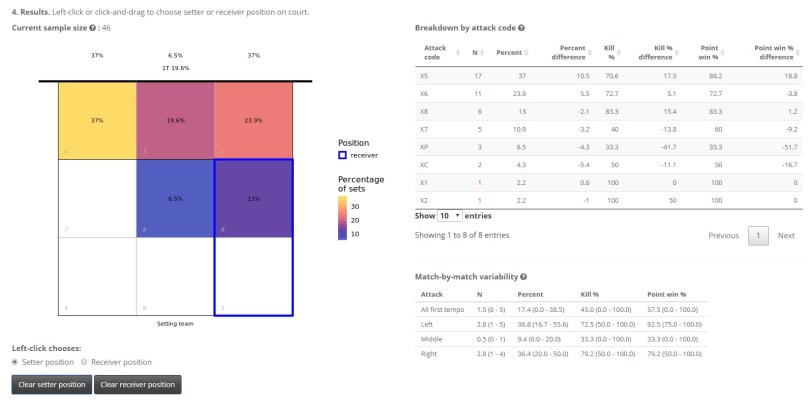Click the Previous pagination link
This screenshot has width=810, height=409.
coord(723,236)
